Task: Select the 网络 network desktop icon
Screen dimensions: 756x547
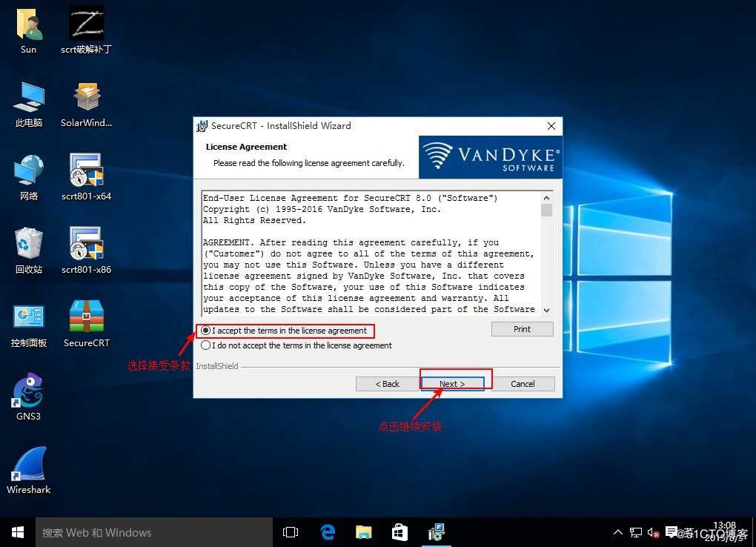Action: pyautogui.click(x=28, y=177)
